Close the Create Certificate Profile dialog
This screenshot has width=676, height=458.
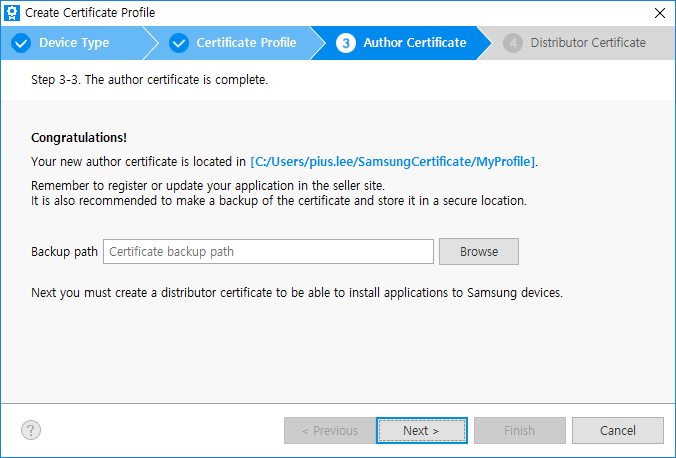coord(659,13)
